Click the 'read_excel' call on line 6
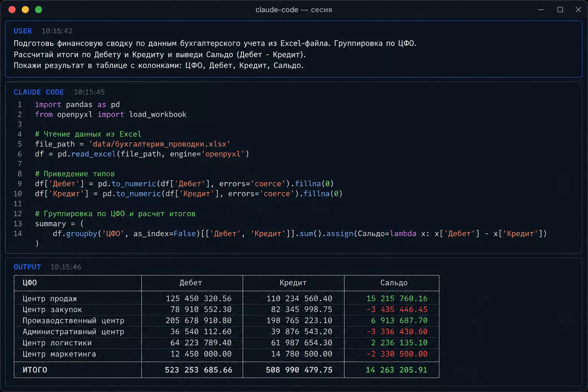The image size is (588, 392). 93,154
